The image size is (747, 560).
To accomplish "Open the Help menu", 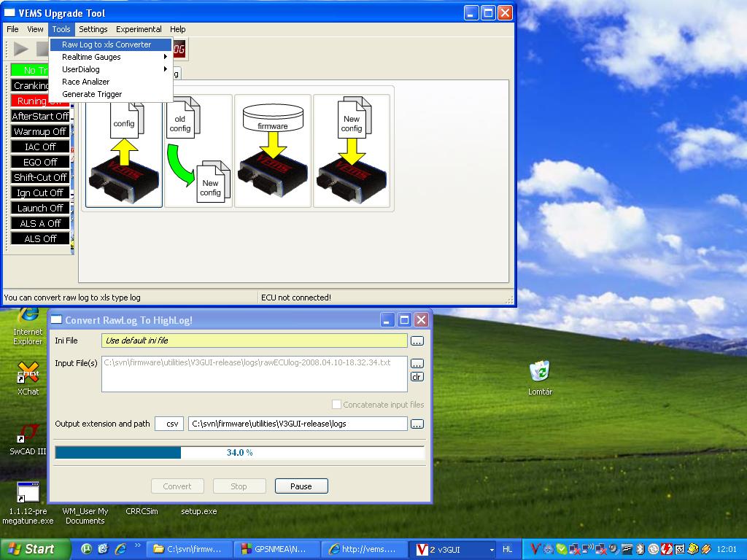I will pyautogui.click(x=178, y=29).
